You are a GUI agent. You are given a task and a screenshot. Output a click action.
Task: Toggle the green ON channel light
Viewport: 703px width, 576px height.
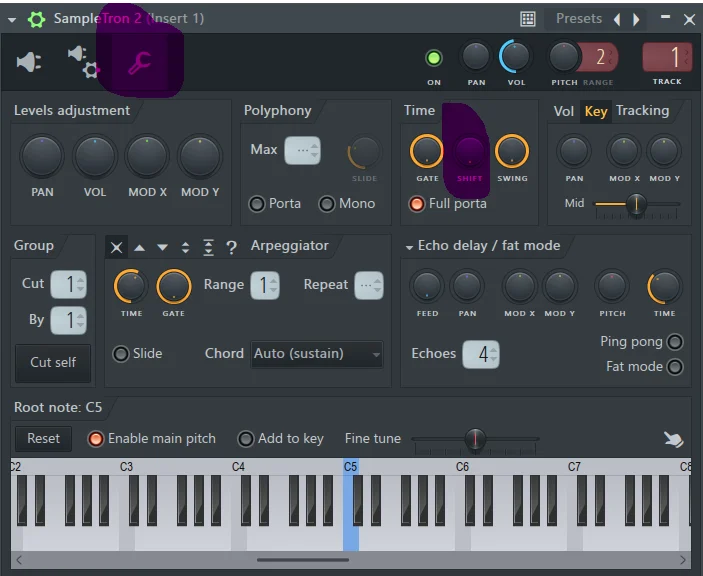[434, 58]
